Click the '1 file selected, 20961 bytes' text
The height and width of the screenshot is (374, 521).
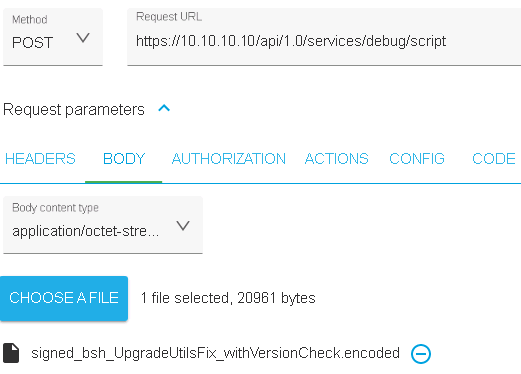228,298
